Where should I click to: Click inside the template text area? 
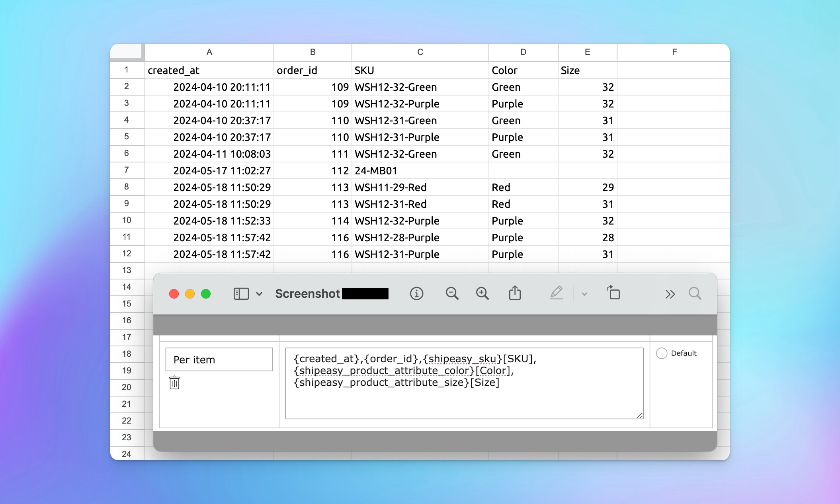point(464,383)
